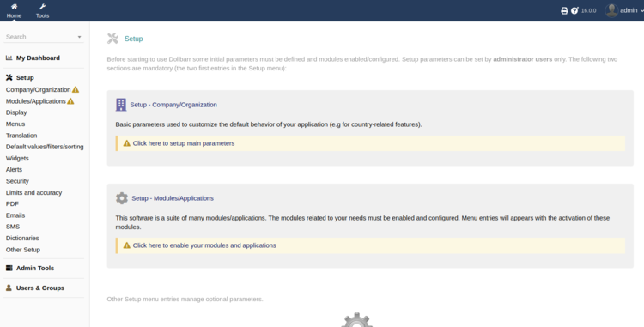Click the Admin Tools server icon
Screen dimensions: 644x327
pyautogui.click(x=9, y=268)
